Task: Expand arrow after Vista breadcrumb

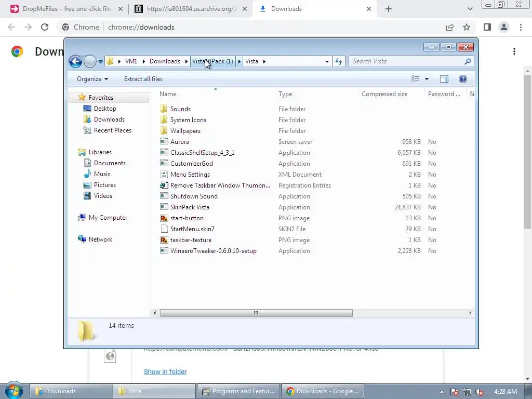Action: click(264, 61)
